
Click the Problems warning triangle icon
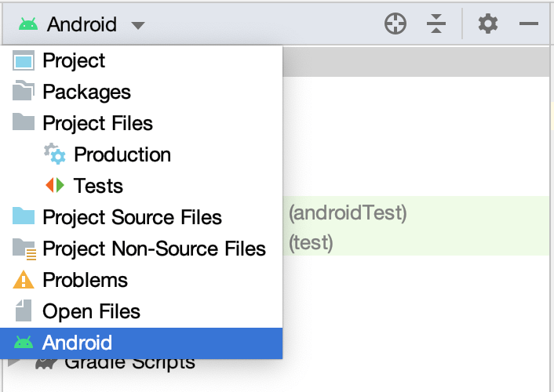24,280
